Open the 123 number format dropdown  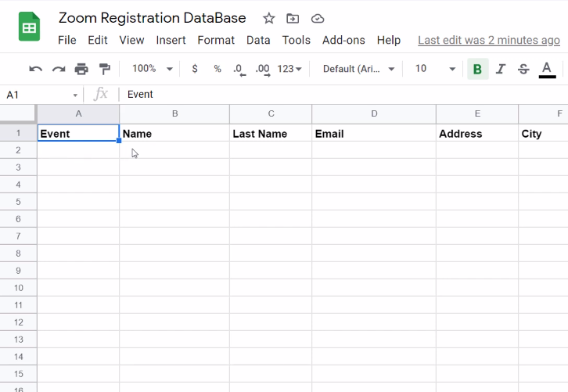[x=289, y=69]
